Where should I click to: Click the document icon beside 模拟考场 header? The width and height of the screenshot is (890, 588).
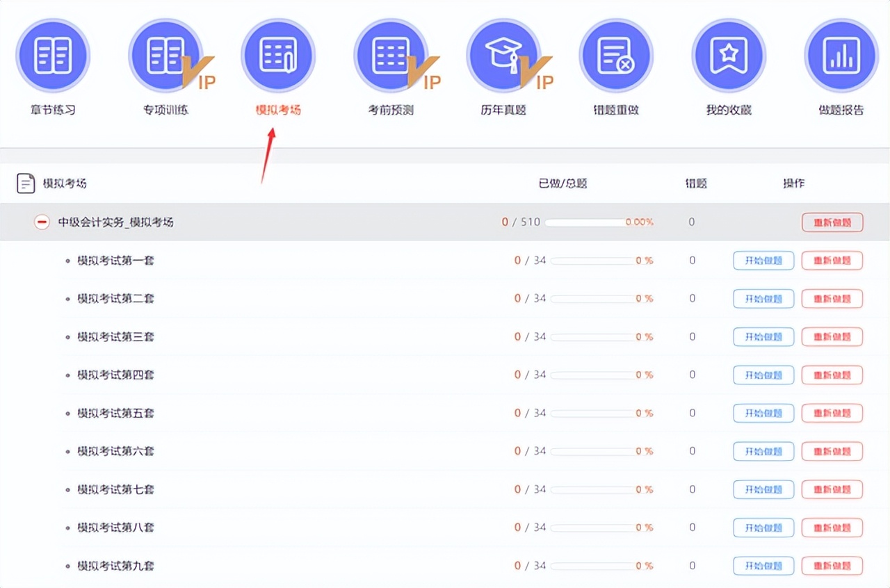coord(26,183)
